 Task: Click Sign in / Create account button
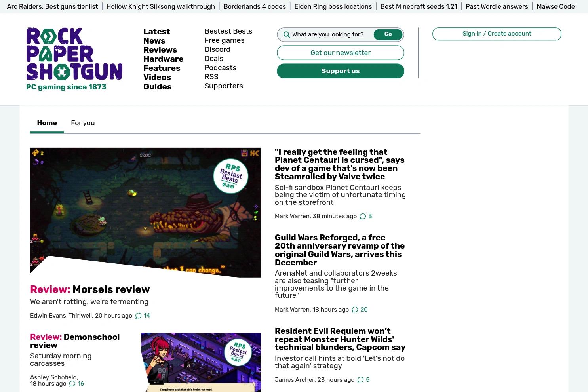point(497,34)
